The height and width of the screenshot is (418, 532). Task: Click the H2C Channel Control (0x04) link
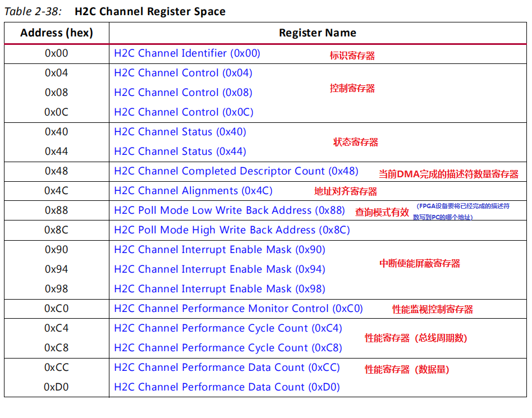coord(181,73)
